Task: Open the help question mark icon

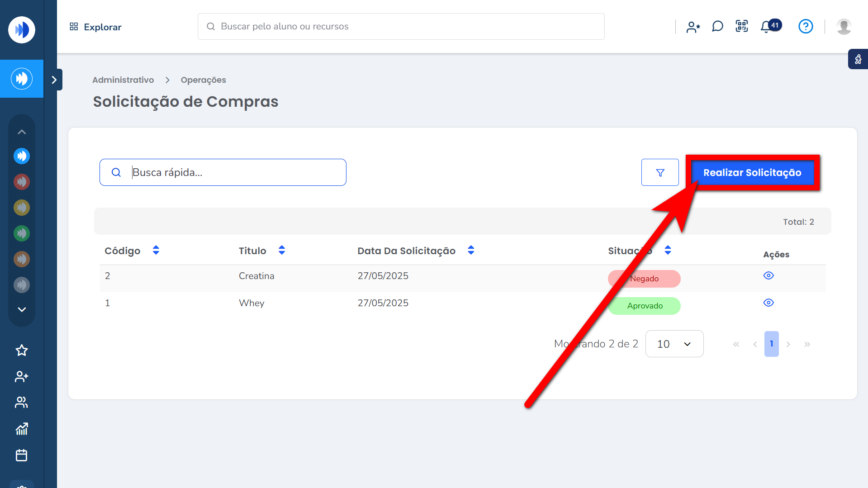Action: pos(806,27)
